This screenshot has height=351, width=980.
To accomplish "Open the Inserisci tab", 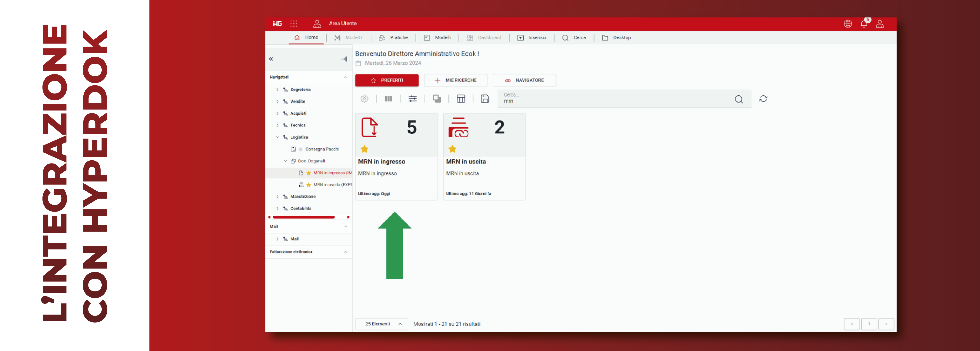I will click(x=532, y=38).
